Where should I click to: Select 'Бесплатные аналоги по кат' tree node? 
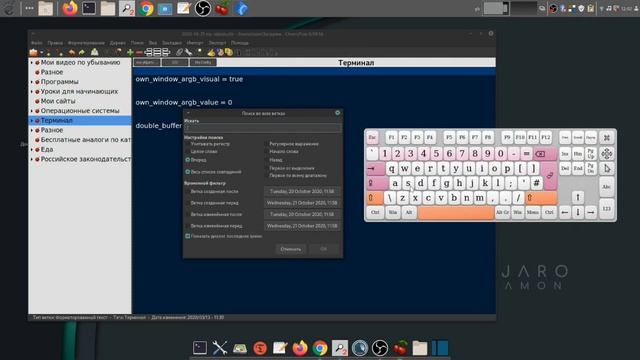(x=86, y=140)
